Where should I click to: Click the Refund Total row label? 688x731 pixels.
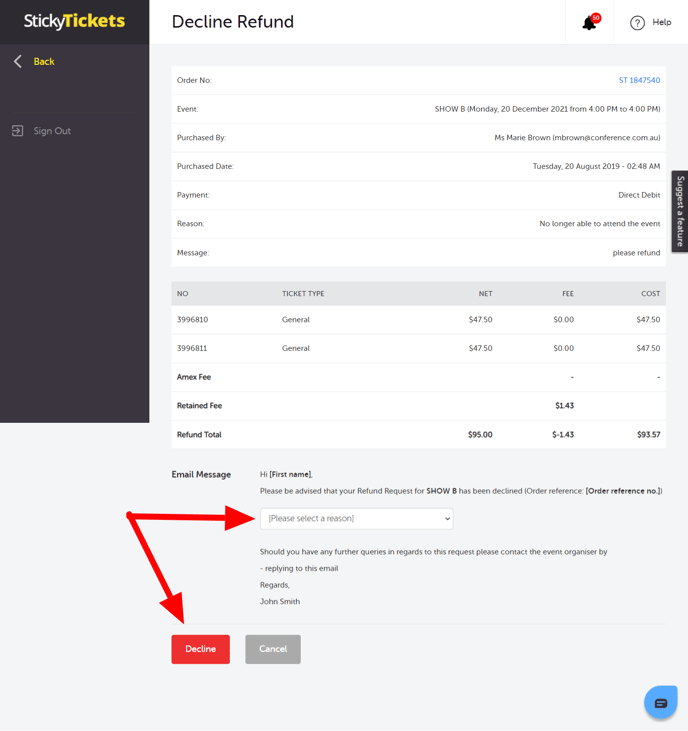(x=199, y=435)
